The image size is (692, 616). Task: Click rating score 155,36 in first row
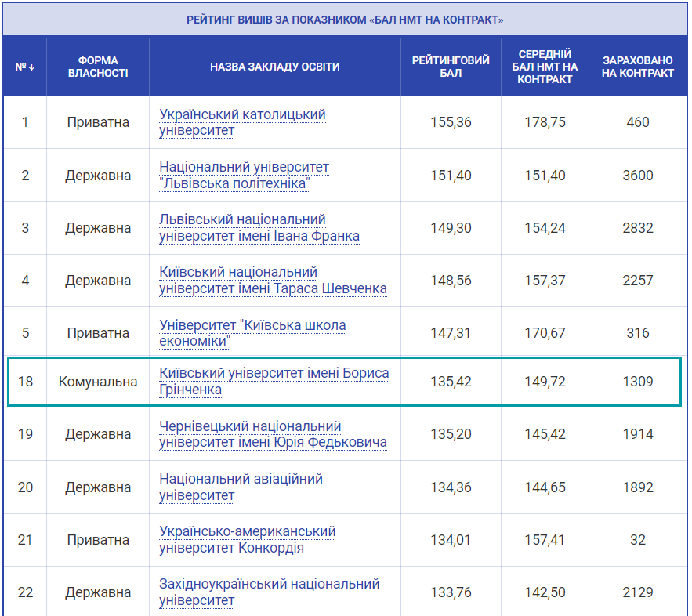451,122
